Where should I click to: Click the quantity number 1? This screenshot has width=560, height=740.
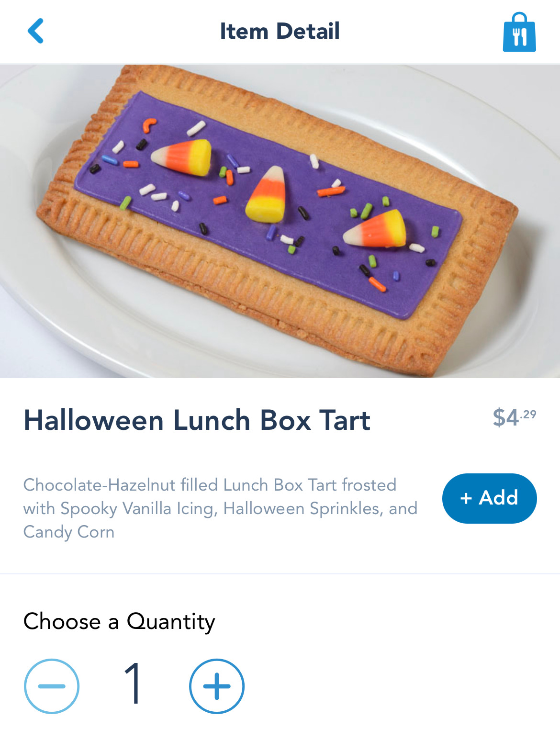133,684
